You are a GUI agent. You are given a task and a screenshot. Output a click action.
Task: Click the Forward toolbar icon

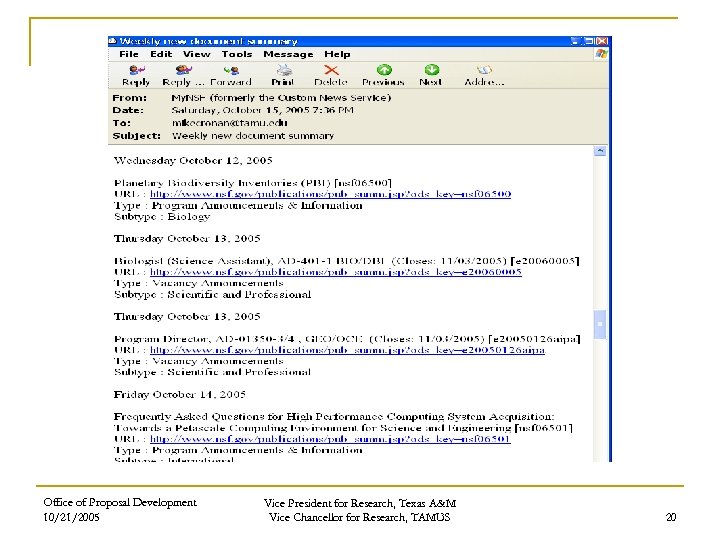[x=231, y=75]
